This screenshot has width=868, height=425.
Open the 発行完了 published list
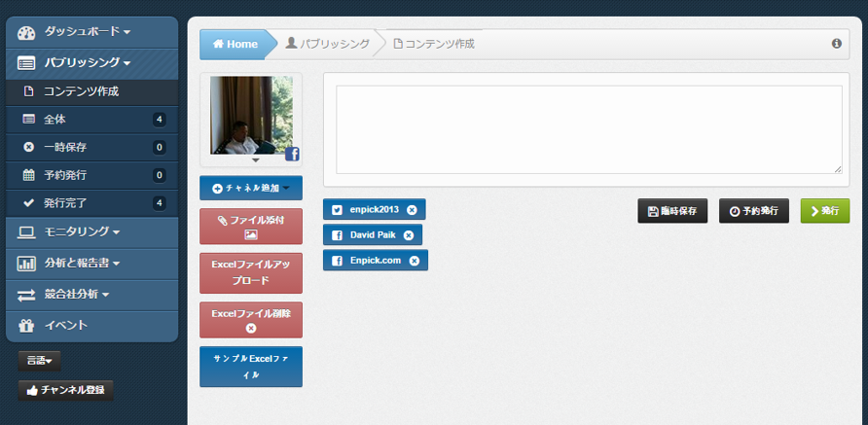tap(91, 203)
